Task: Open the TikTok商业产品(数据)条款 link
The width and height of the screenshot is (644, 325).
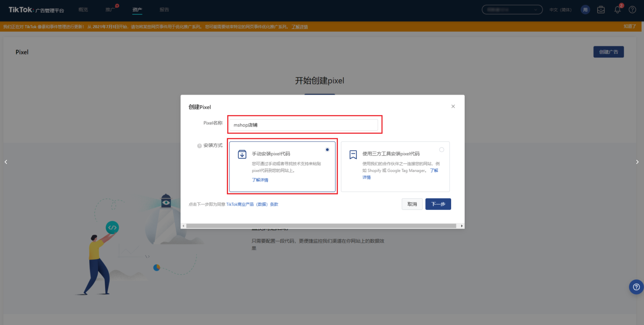Action: point(252,204)
